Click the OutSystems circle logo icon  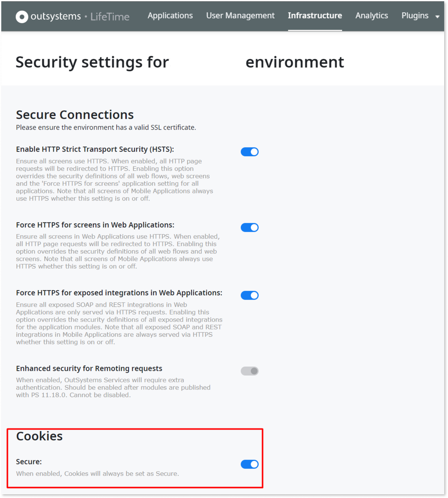22,17
